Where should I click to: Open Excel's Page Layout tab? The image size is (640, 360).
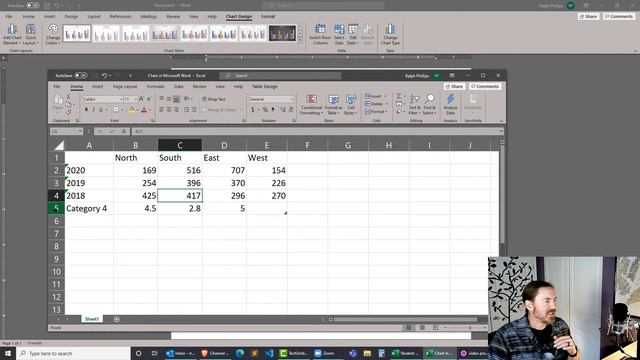click(x=125, y=87)
